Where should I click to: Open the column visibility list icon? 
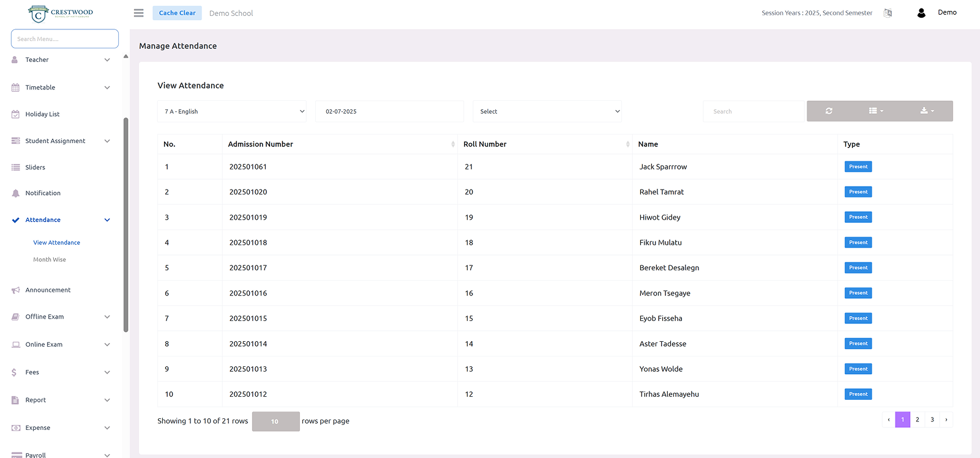coord(876,111)
